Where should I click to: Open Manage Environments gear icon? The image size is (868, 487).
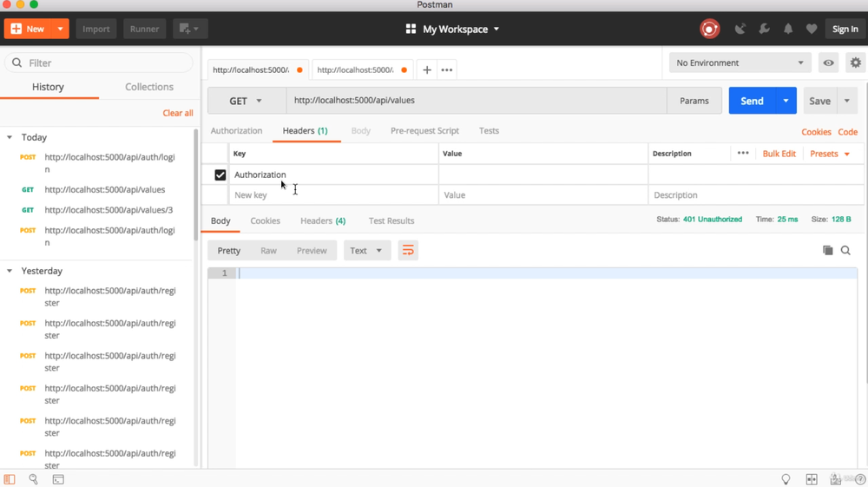855,63
